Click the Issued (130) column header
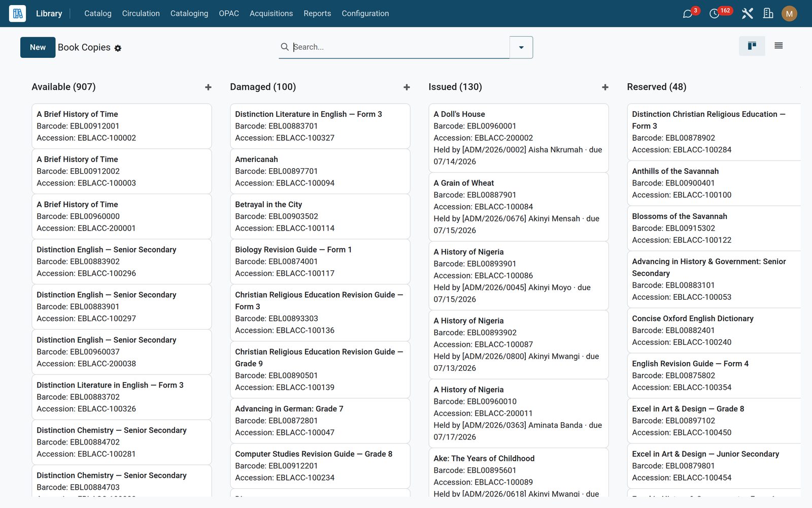Viewport: 812px width, 508px height. pos(455,87)
